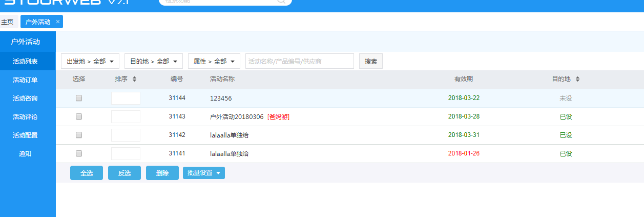Screen dimensions: 644x217
Task: Sort by 目的地 column arrows
Action: (x=578, y=79)
